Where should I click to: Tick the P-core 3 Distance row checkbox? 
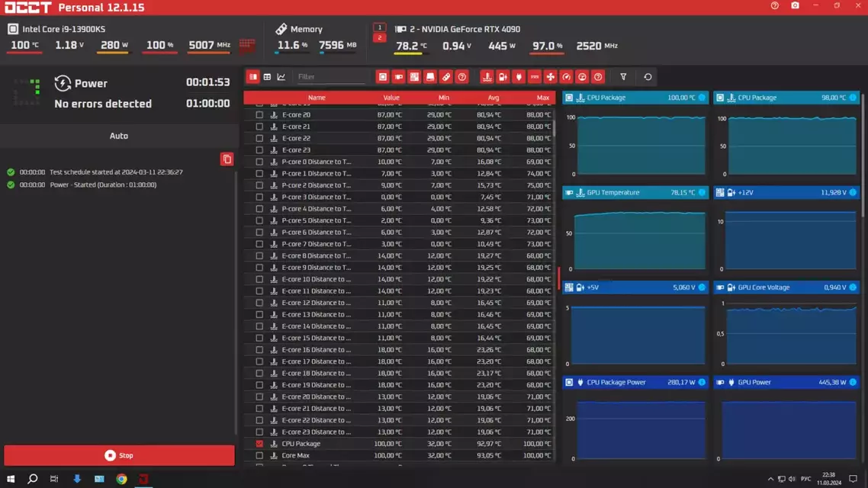tap(259, 197)
